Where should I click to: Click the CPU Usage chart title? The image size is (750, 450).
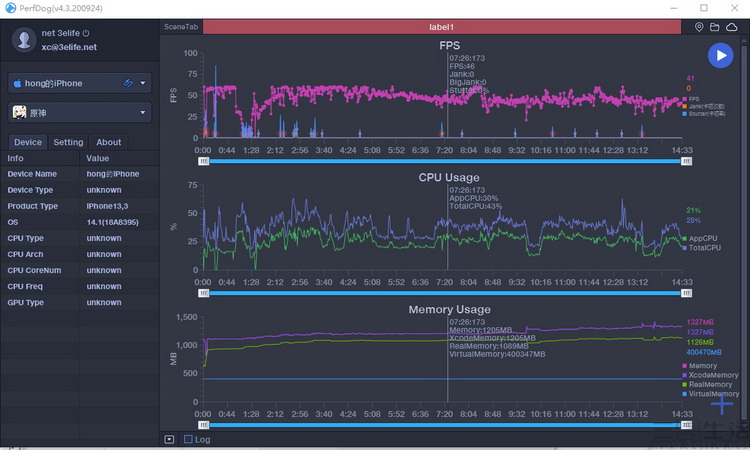coord(449,177)
